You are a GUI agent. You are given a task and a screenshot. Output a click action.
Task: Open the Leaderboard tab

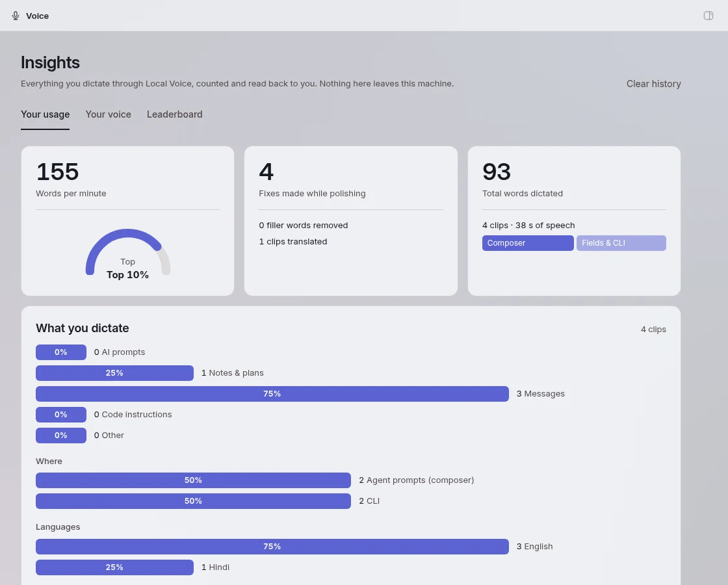click(175, 114)
